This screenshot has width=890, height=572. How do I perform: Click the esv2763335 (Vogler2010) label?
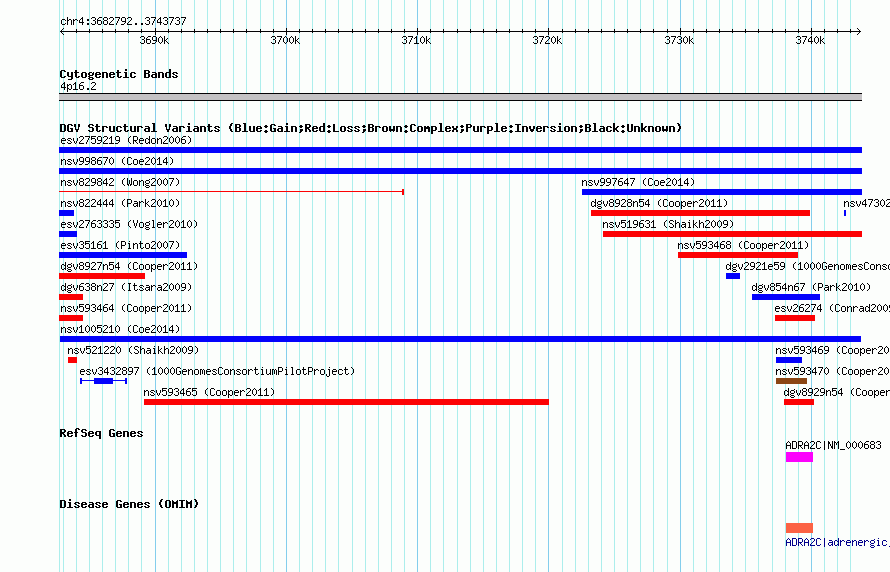pyautogui.click(x=129, y=224)
